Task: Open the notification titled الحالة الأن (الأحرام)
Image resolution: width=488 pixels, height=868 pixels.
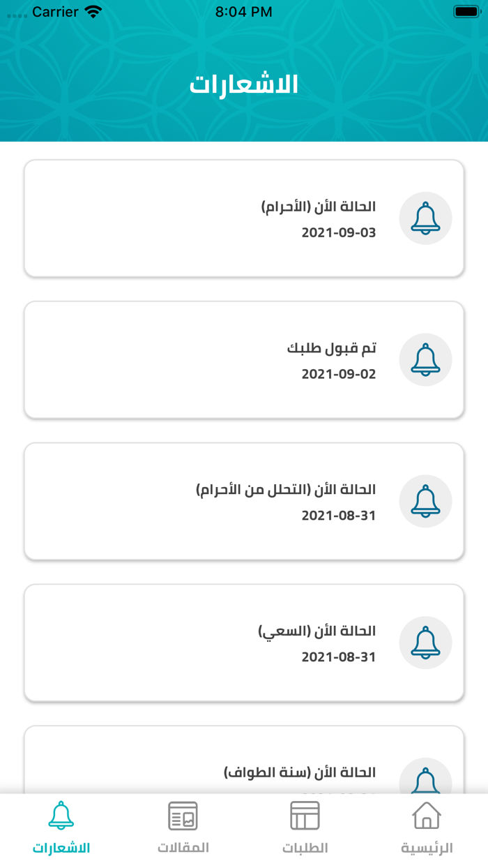Action: coord(244,218)
